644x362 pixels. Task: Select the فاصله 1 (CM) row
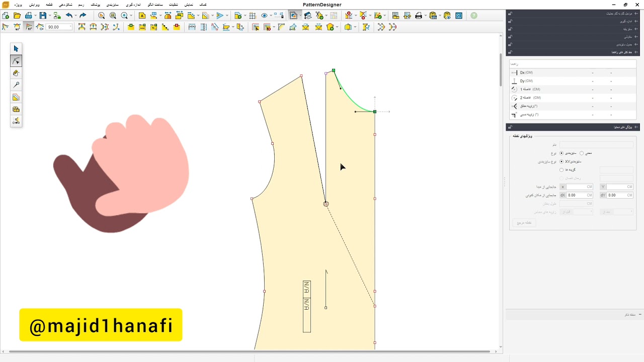click(x=573, y=89)
